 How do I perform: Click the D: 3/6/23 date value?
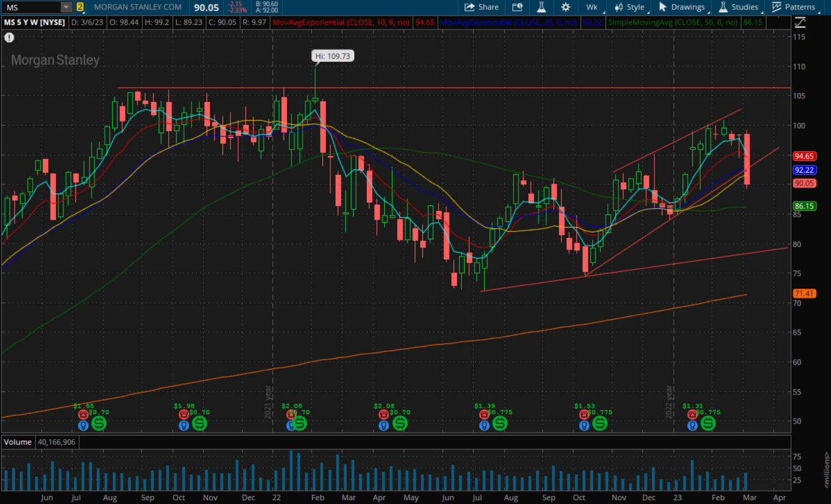pyautogui.click(x=87, y=22)
